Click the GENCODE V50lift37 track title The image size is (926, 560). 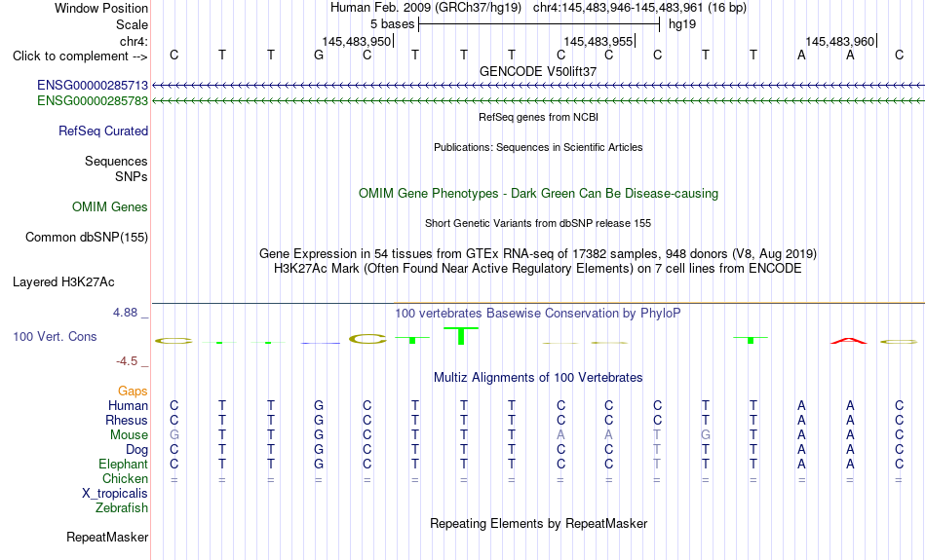click(x=538, y=71)
